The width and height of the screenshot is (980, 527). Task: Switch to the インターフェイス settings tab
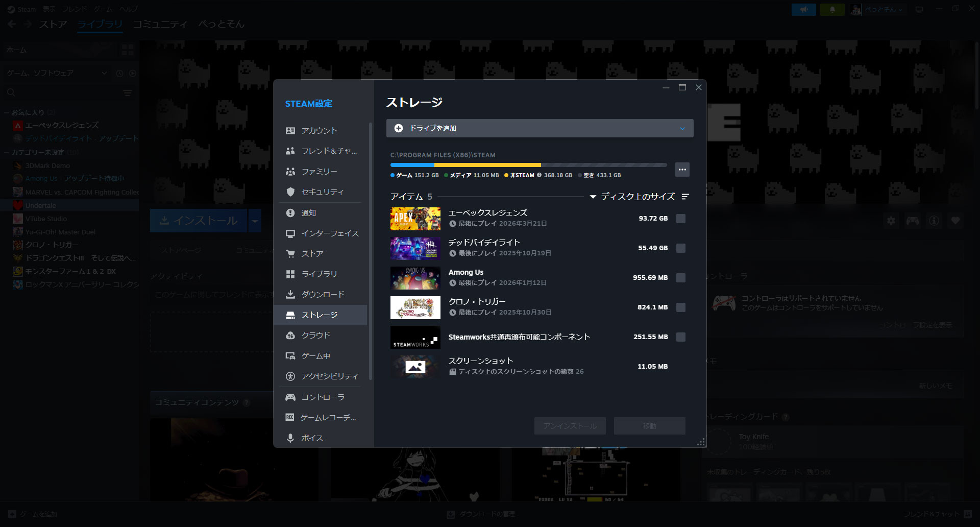pyautogui.click(x=330, y=233)
